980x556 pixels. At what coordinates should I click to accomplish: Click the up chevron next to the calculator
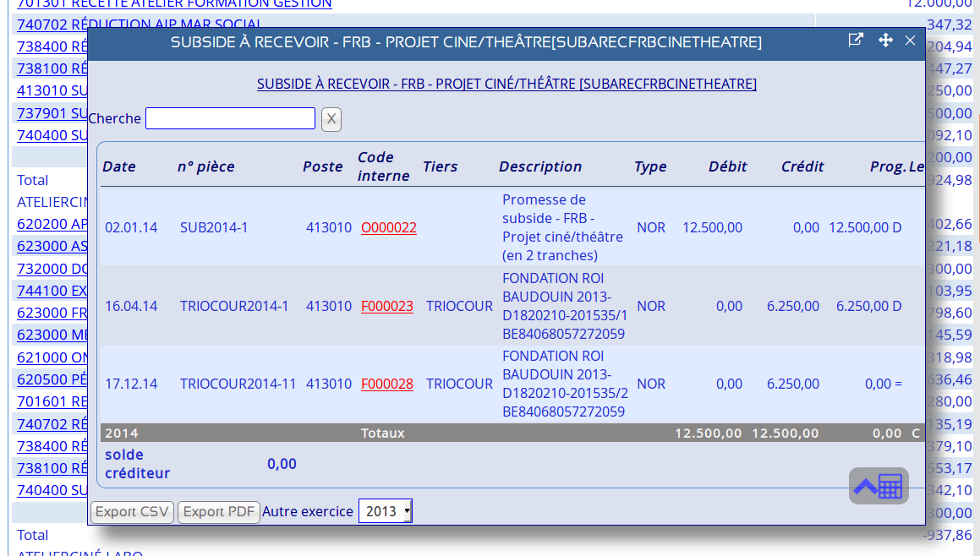click(864, 486)
